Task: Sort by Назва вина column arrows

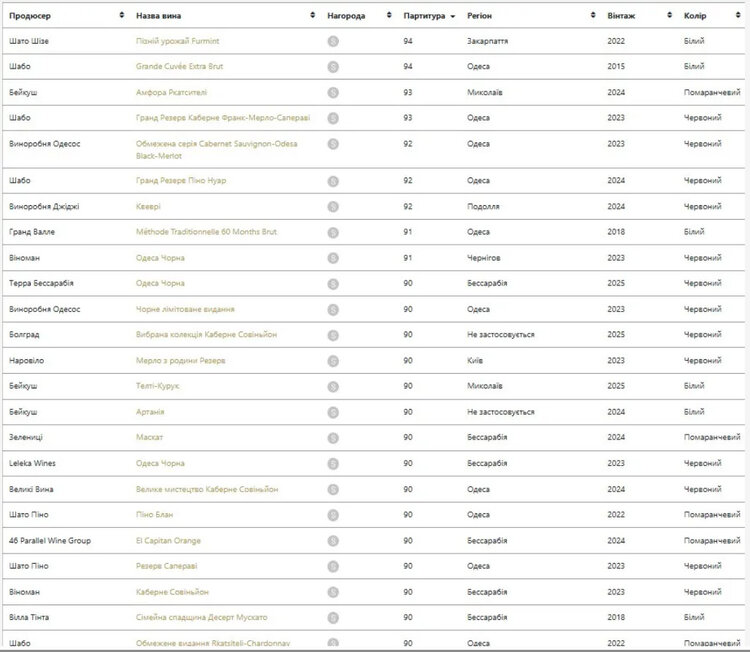Action: pyautogui.click(x=312, y=15)
